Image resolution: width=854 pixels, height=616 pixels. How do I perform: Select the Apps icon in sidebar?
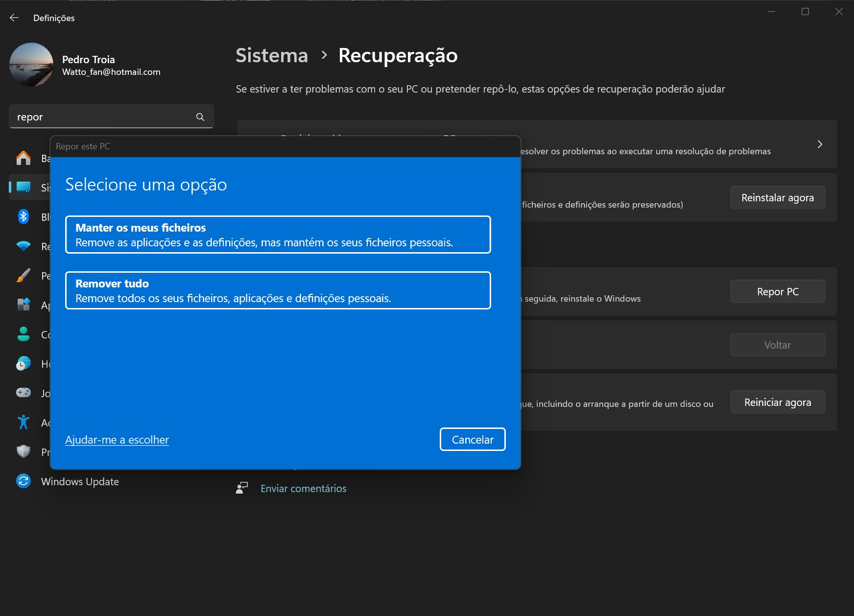tap(23, 305)
